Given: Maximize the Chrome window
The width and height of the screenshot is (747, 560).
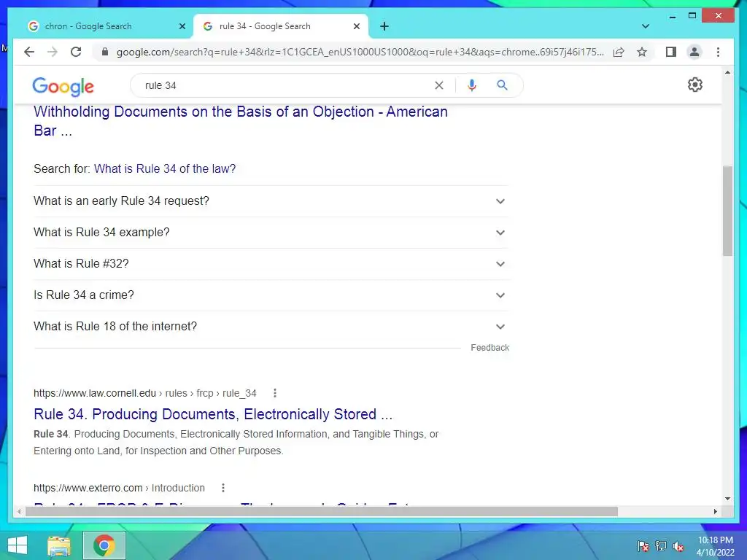Looking at the screenshot, I should pyautogui.click(x=692, y=16).
